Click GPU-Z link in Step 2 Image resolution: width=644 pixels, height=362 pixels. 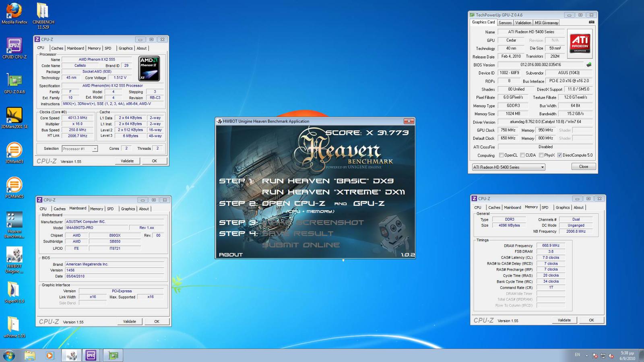369,203
